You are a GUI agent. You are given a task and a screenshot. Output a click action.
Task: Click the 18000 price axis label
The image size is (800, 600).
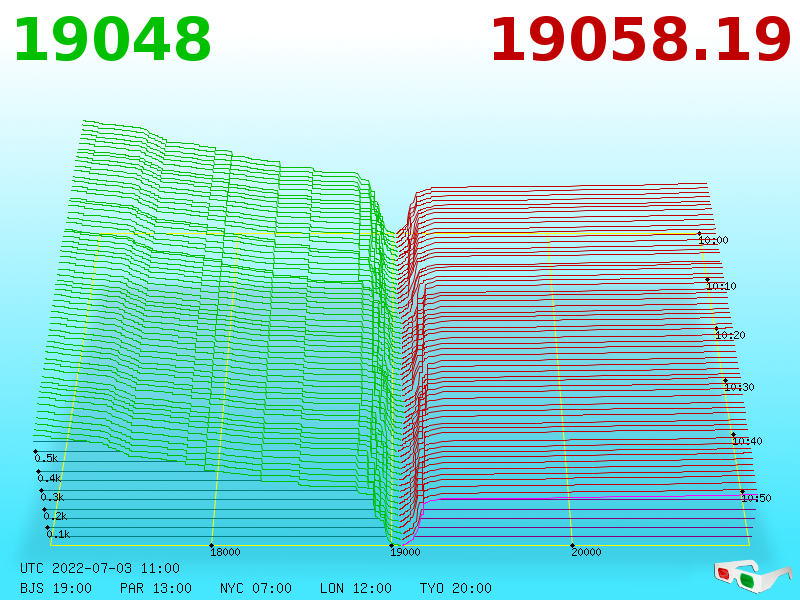pos(225,552)
